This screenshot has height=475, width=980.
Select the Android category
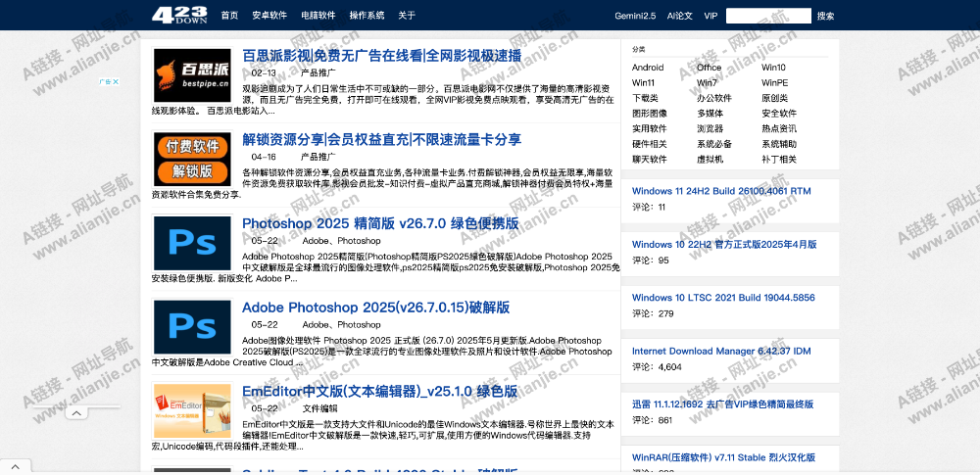coord(648,67)
